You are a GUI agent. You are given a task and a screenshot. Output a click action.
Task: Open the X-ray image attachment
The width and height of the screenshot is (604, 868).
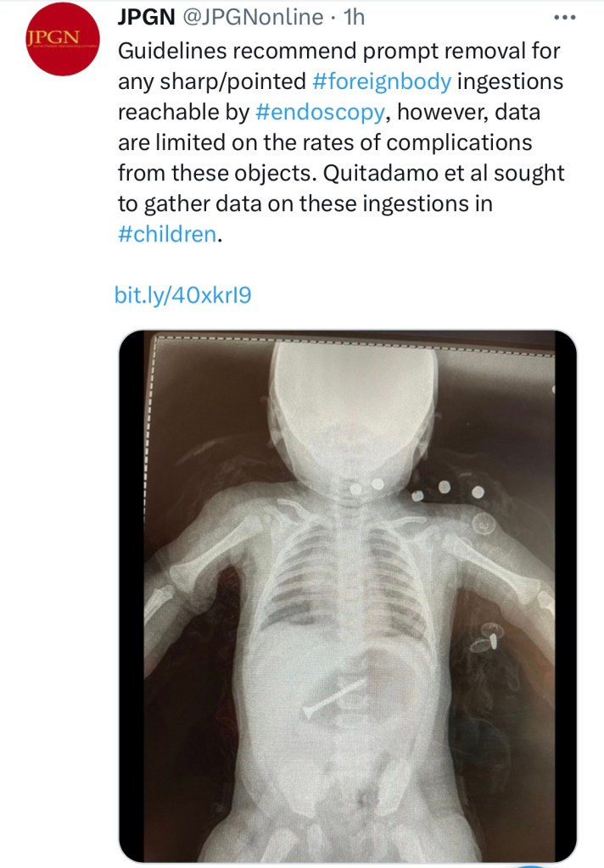(347, 593)
